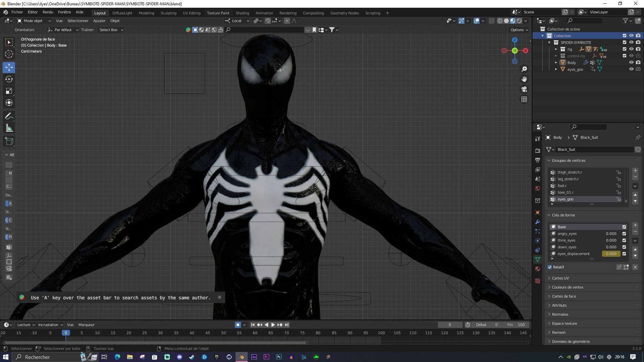644x362 pixels.
Task: Enable the Relatif checkbox under shape keys
Action: (550, 267)
